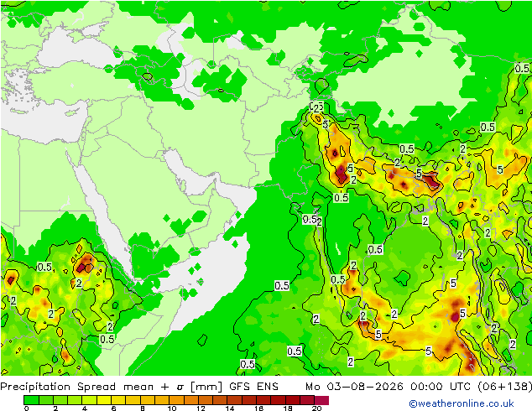The height and width of the screenshot is (411, 532).
Task: Click the word "Precipitation" in the title
Action: coord(35,387)
